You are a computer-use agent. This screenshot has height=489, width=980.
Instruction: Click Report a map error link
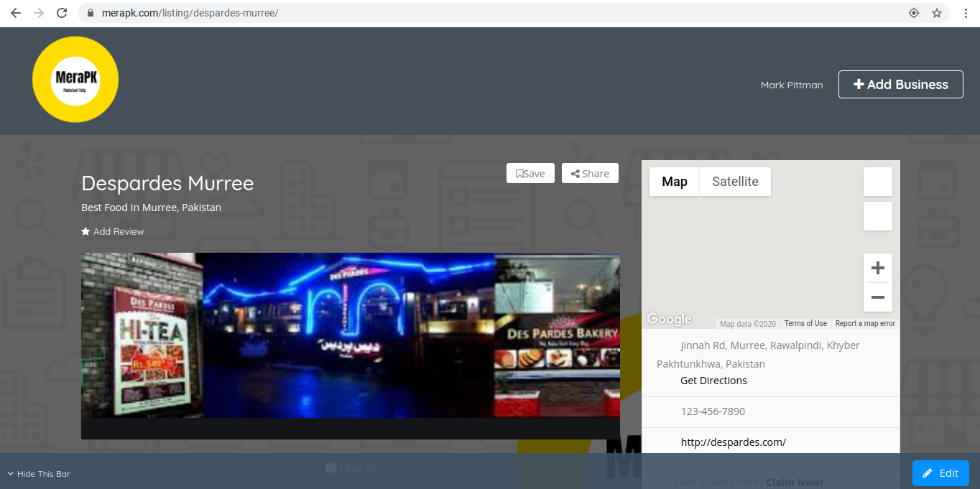tap(865, 323)
